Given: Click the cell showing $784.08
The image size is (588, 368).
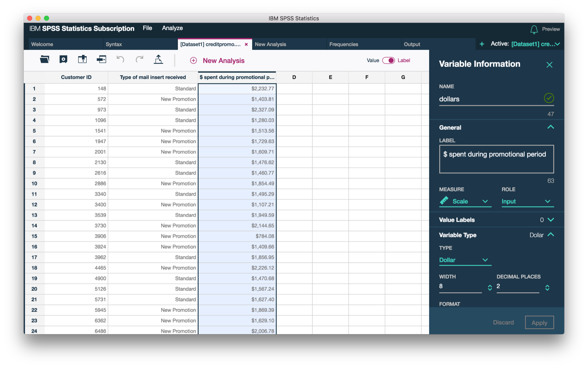Looking at the screenshot, I should point(237,236).
